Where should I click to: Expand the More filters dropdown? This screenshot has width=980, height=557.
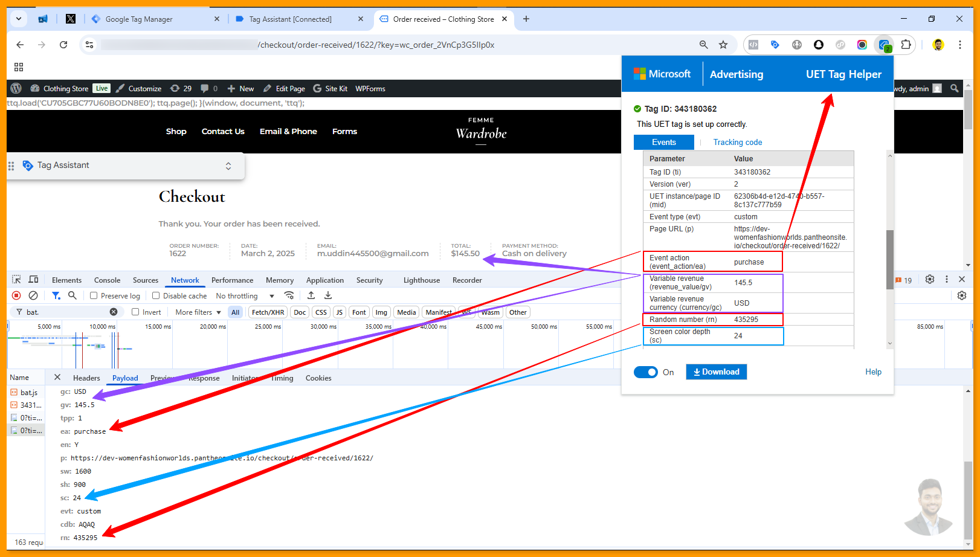click(198, 312)
